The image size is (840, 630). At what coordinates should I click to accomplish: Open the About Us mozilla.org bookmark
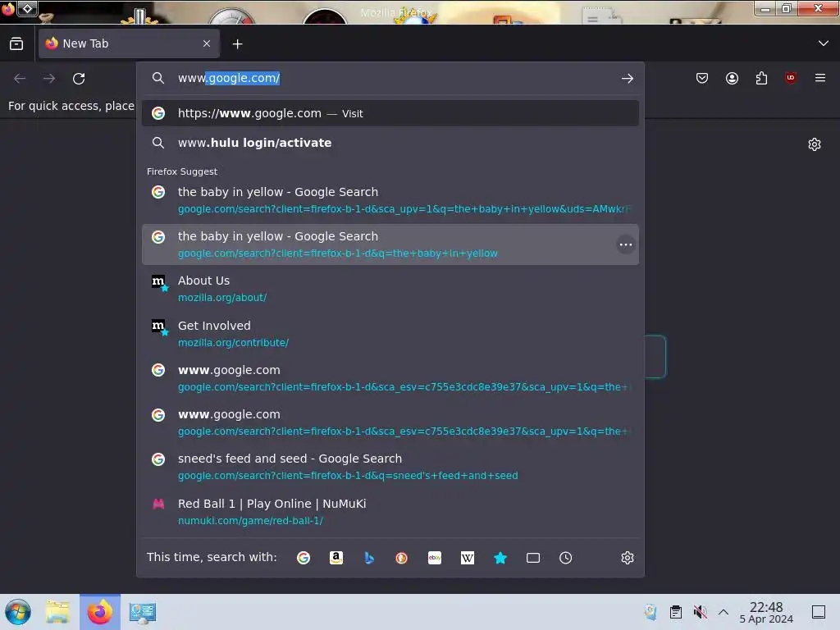tap(390, 289)
